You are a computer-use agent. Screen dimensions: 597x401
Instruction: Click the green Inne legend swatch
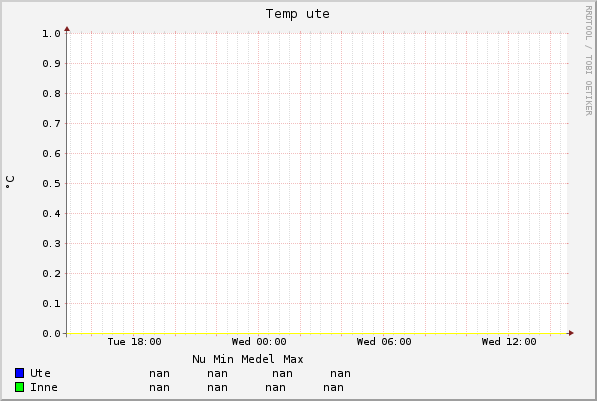pyautogui.click(x=19, y=387)
